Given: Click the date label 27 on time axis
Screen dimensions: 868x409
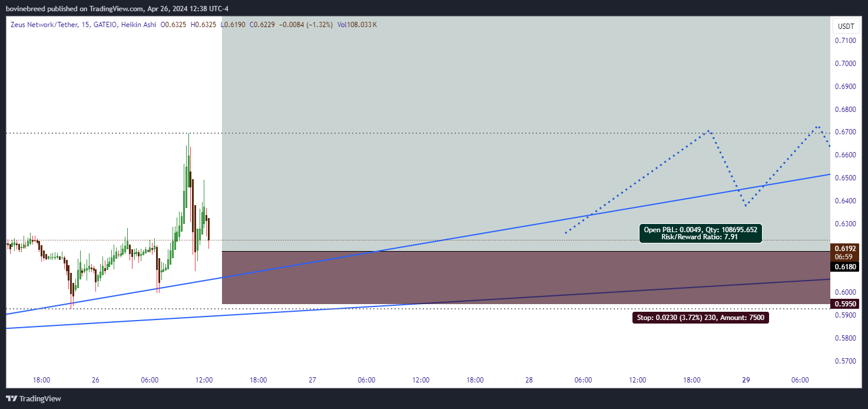Looking at the screenshot, I should (312, 380).
